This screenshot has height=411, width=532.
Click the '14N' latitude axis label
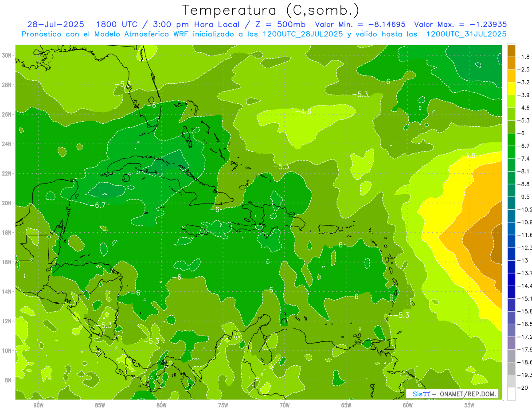click(x=7, y=291)
